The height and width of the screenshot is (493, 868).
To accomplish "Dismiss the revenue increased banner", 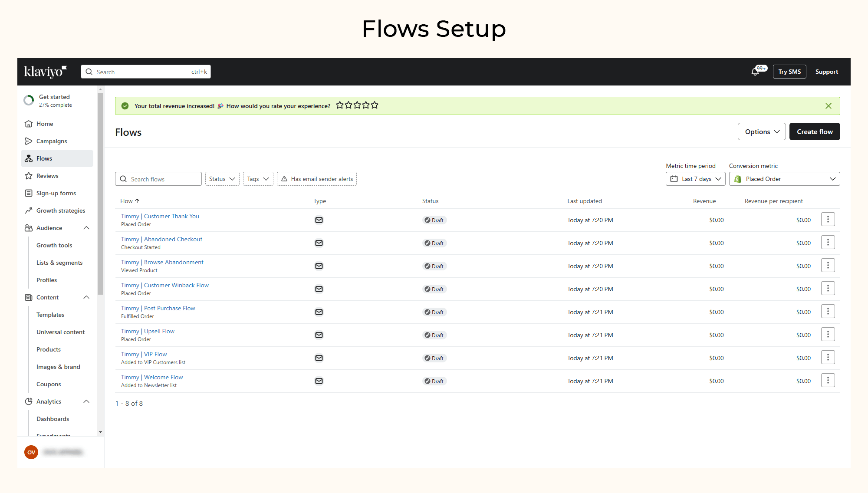I will [x=828, y=106].
